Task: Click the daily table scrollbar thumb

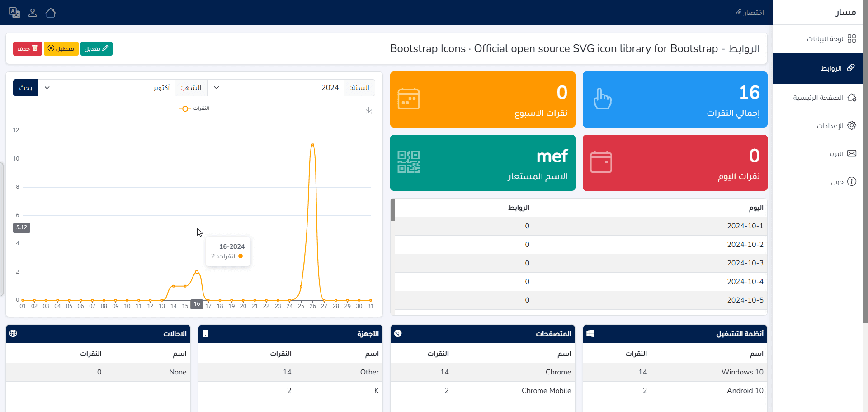Action: [393, 210]
